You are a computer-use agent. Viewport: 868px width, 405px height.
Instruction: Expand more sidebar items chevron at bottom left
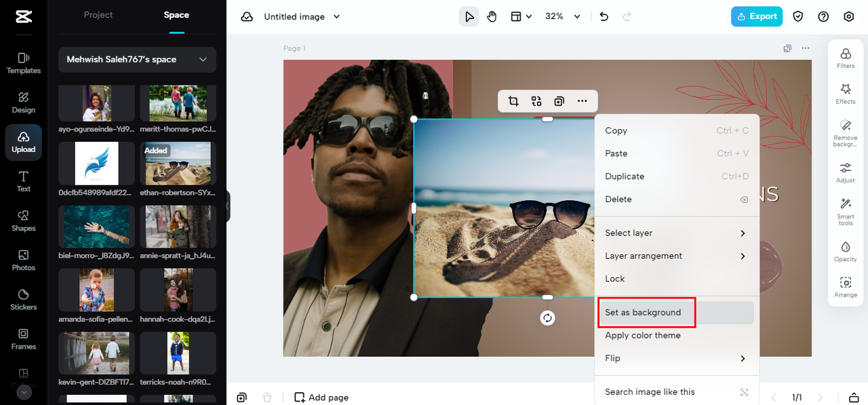pos(24,392)
